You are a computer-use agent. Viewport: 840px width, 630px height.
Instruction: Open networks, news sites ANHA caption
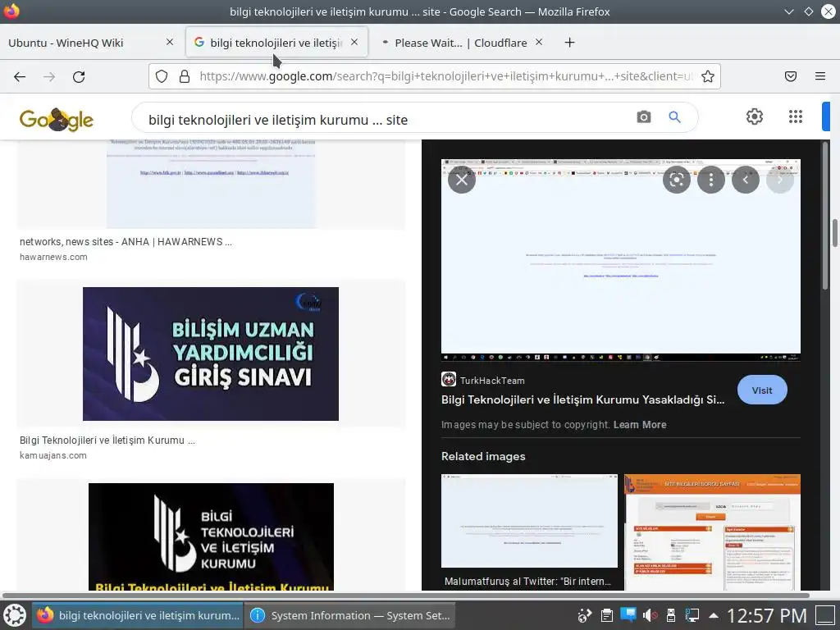(126, 242)
